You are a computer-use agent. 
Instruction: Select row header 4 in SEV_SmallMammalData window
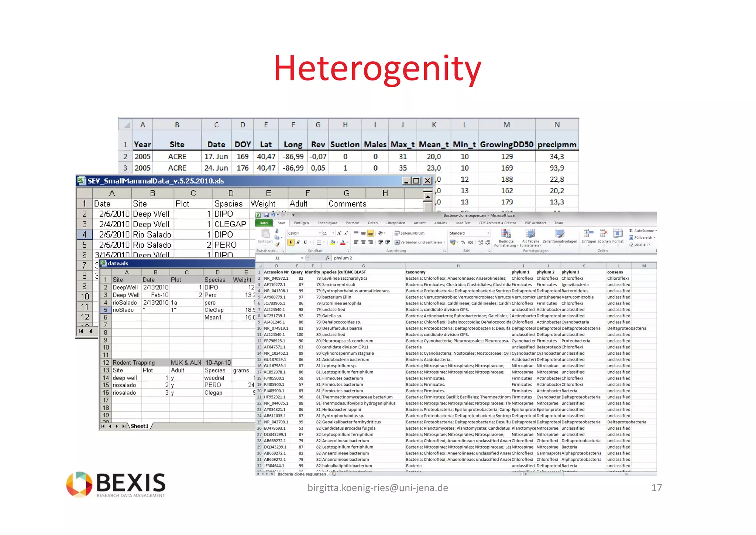coord(85,234)
